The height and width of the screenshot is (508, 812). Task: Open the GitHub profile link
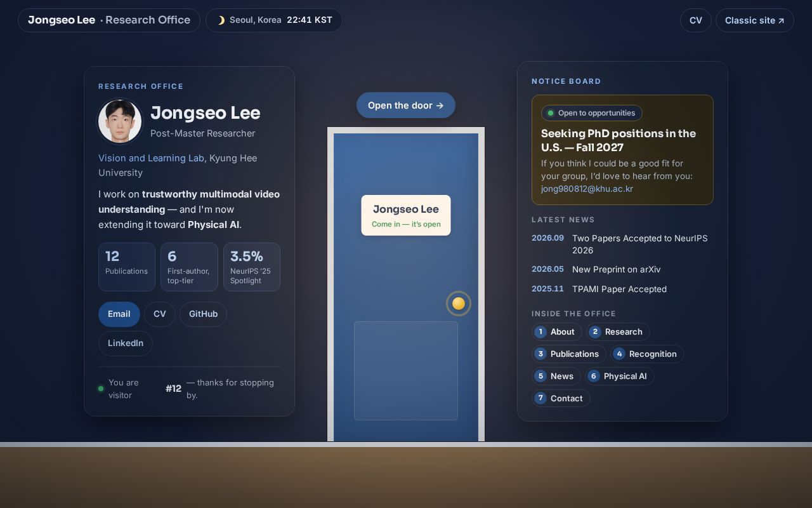click(x=203, y=314)
